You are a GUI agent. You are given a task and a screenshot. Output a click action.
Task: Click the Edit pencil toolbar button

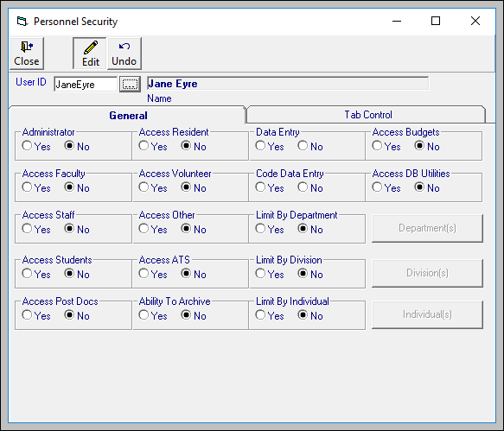(x=90, y=54)
